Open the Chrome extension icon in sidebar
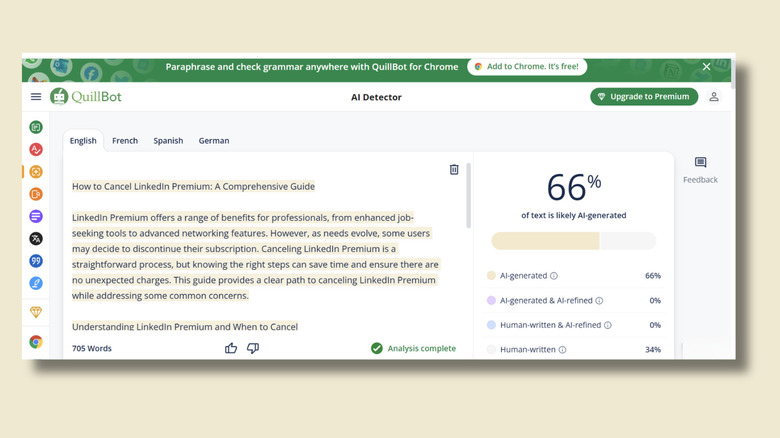Image resolution: width=780 pixels, height=438 pixels. click(x=36, y=342)
